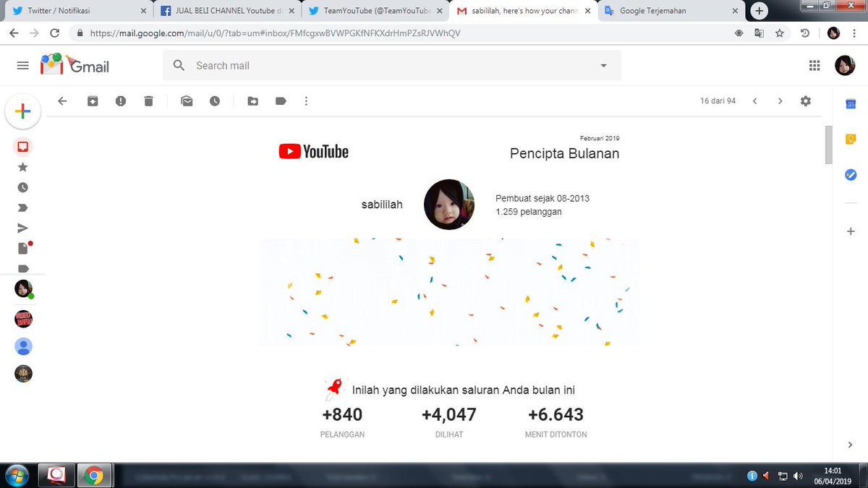The image size is (868, 488).
Task: Mark the email as unread
Action: tap(187, 101)
